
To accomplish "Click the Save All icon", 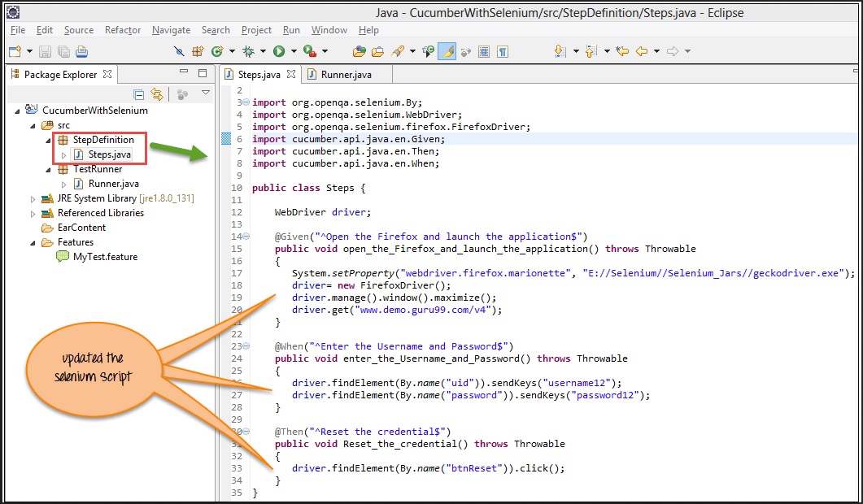I will [63, 52].
